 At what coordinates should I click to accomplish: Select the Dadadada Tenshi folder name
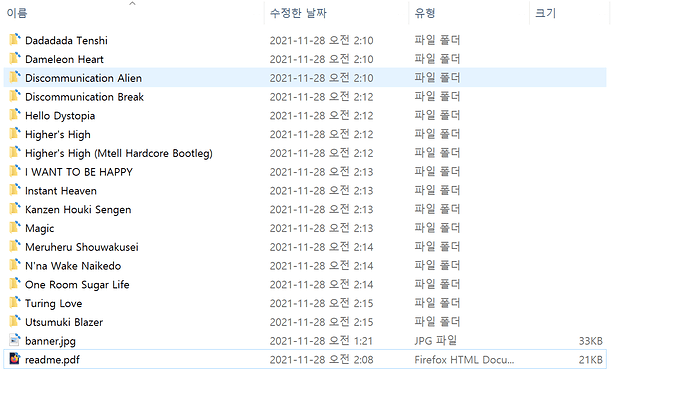pyautogui.click(x=66, y=40)
